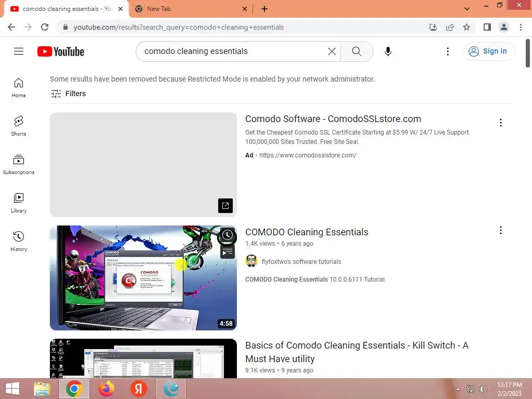The image size is (532, 399).
Task: Click the YouTube search input field
Action: pyautogui.click(x=234, y=51)
